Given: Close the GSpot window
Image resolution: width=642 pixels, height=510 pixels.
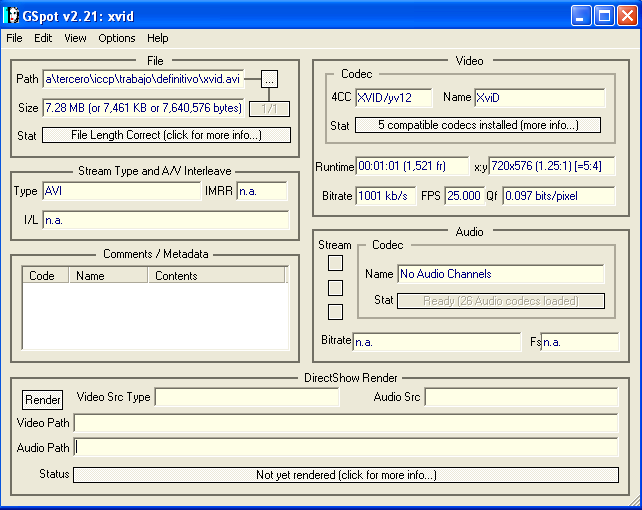Looking at the screenshot, I should click(627, 16).
